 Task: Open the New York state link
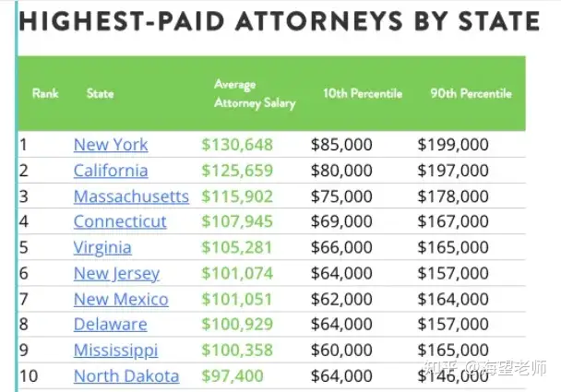111,145
